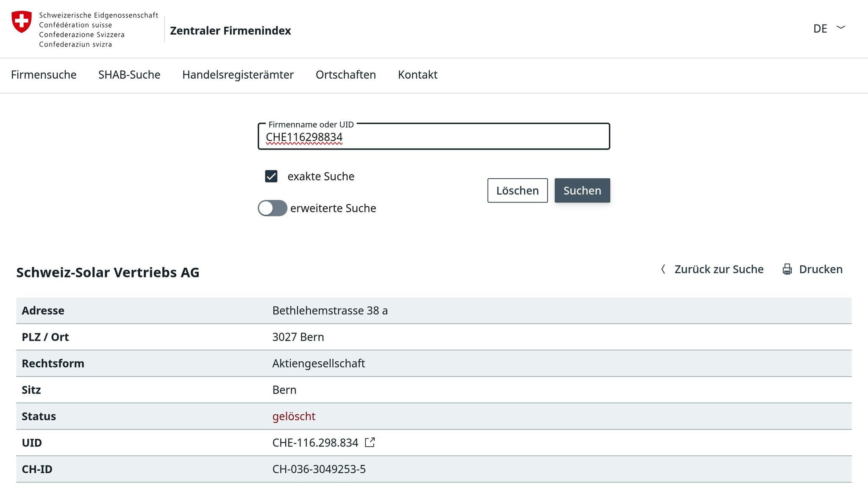Screen dimensions: 868x488
Task: Open the Firmensuche menu item
Action: [44, 75]
